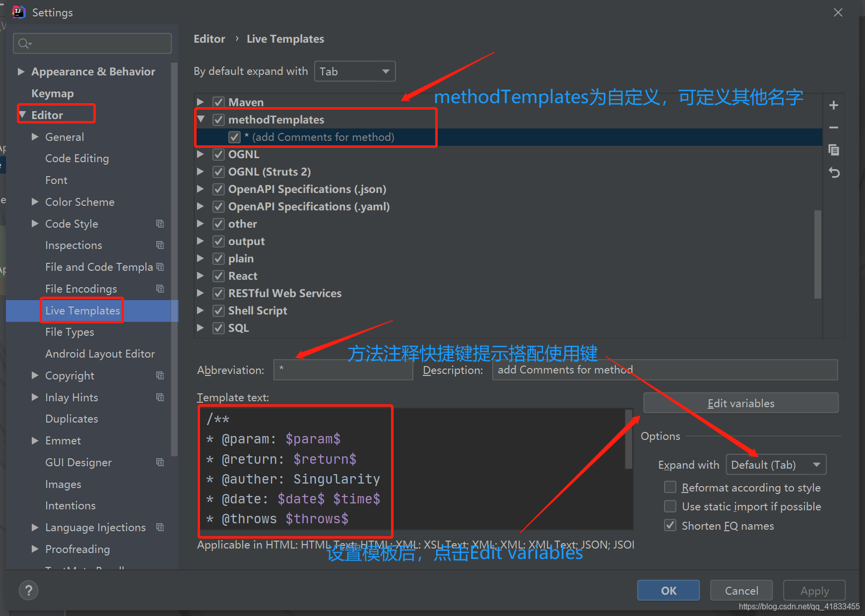865x616 pixels.
Task: Click the Cancel button
Action: point(741,590)
